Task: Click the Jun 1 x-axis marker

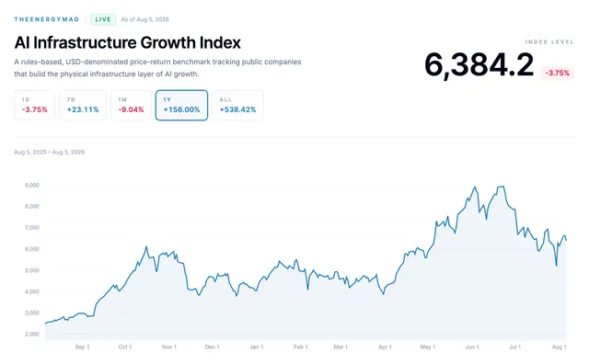Action: 472,347
